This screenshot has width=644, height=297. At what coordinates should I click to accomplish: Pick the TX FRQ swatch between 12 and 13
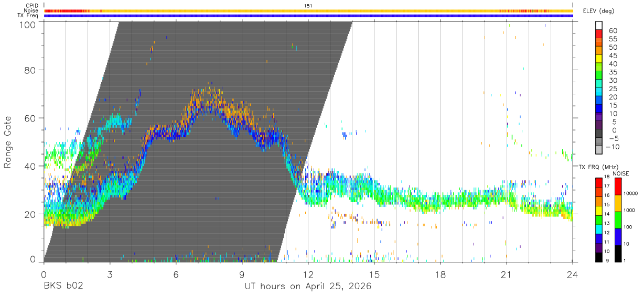click(x=598, y=228)
